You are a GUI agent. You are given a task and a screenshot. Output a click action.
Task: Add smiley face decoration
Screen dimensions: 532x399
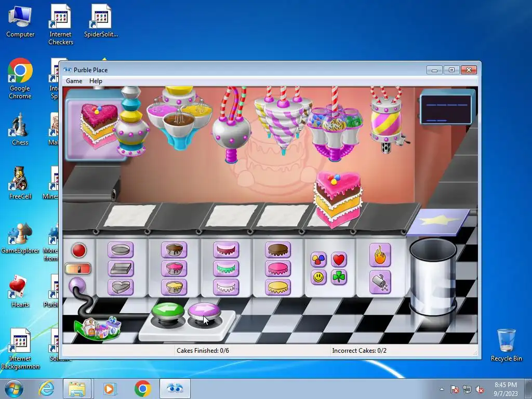[318, 277]
